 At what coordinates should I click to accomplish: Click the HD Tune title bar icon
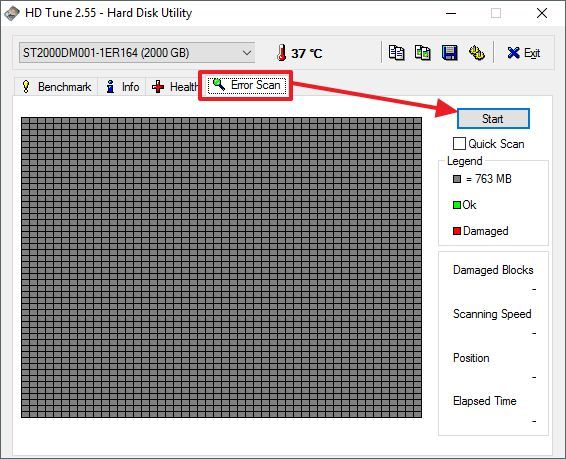click(x=12, y=13)
